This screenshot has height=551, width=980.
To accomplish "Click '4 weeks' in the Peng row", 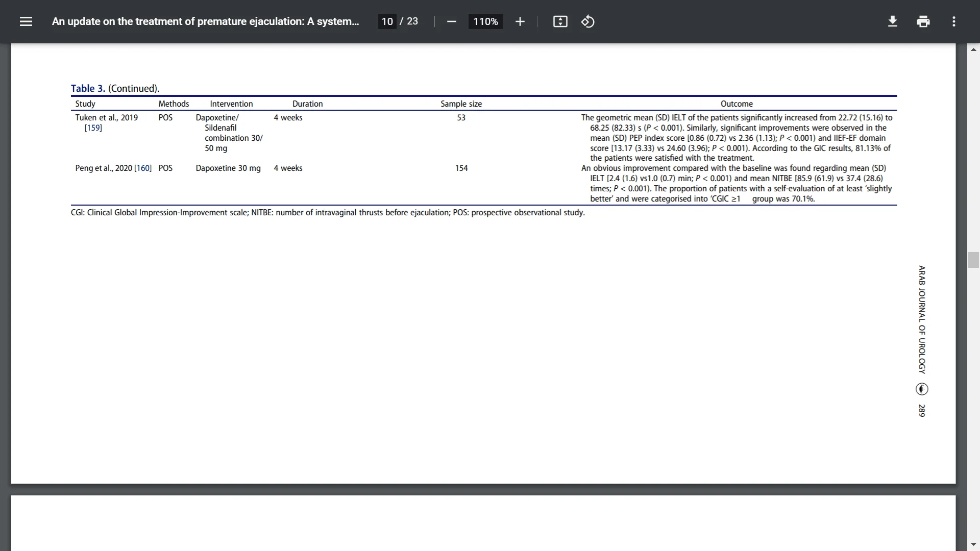I will click(288, 168).
